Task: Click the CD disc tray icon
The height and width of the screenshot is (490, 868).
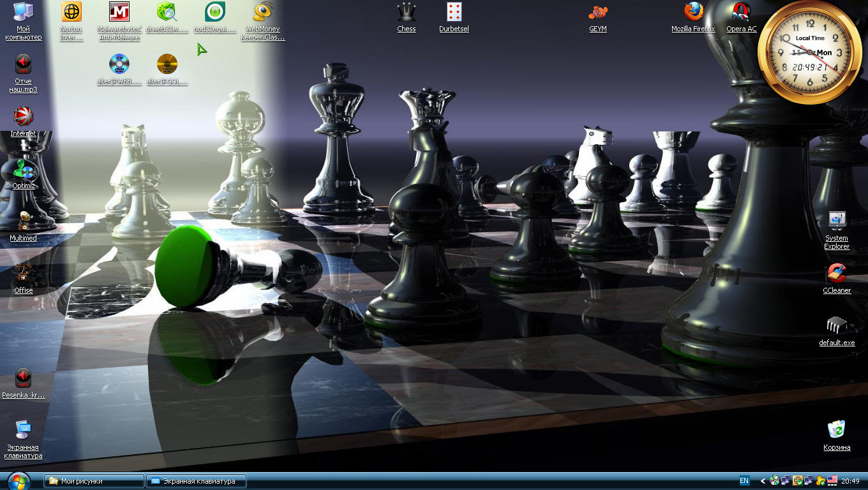Action: (774, 480)
